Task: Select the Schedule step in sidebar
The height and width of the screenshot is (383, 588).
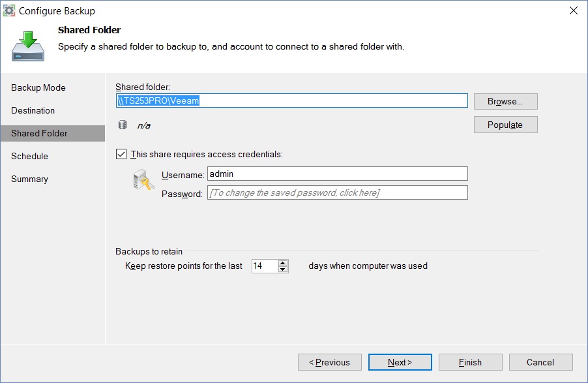Action: click(x=29, y=156)
